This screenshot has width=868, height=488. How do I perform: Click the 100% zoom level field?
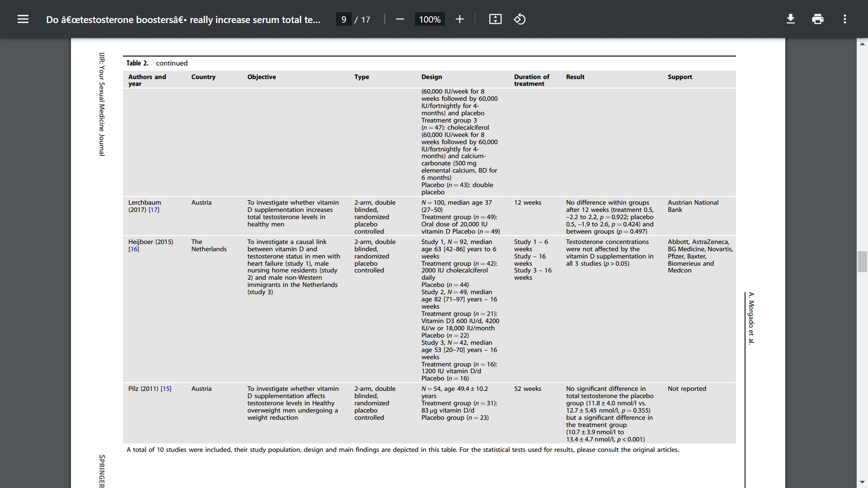tap(429, 19)
